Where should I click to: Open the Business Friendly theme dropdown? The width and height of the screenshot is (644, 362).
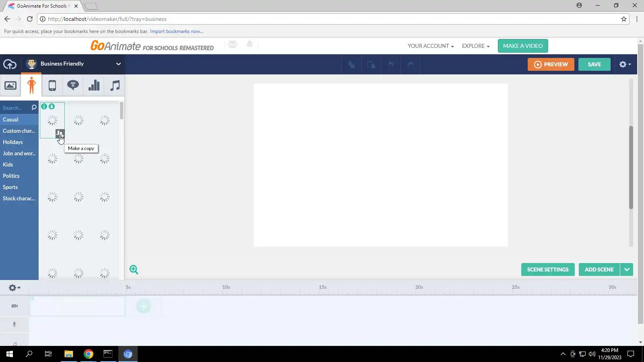73,64
